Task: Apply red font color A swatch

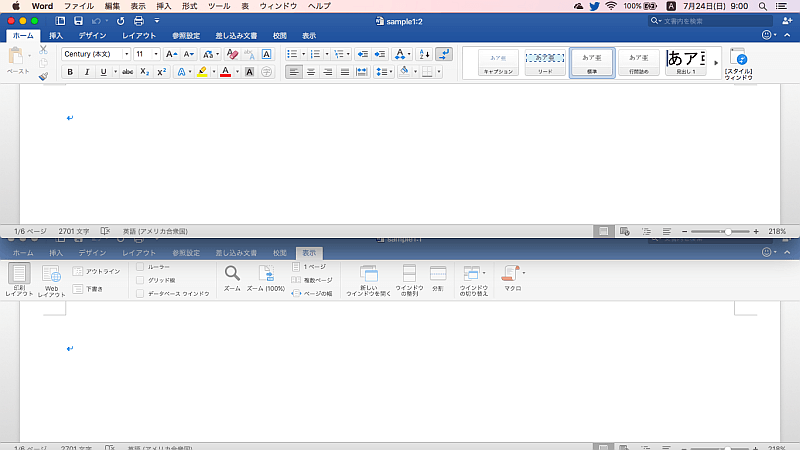Action: (x=226, y=72)
